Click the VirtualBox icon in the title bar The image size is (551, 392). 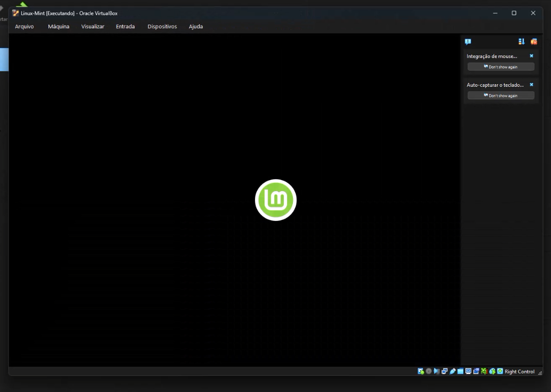click(16, 13)
